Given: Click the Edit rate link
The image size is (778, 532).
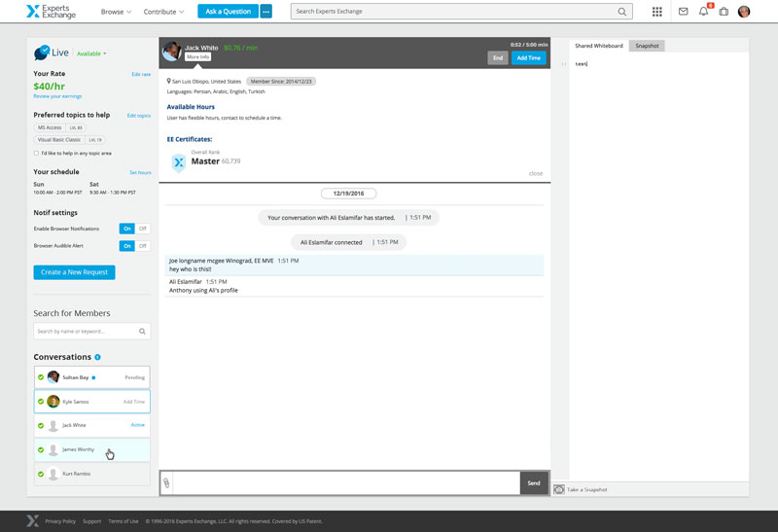Looking at the screenshot, I should click(x=141, y=75).
